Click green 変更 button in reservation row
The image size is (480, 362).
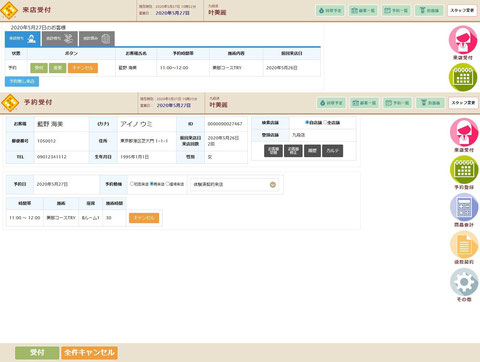[58, 68]
